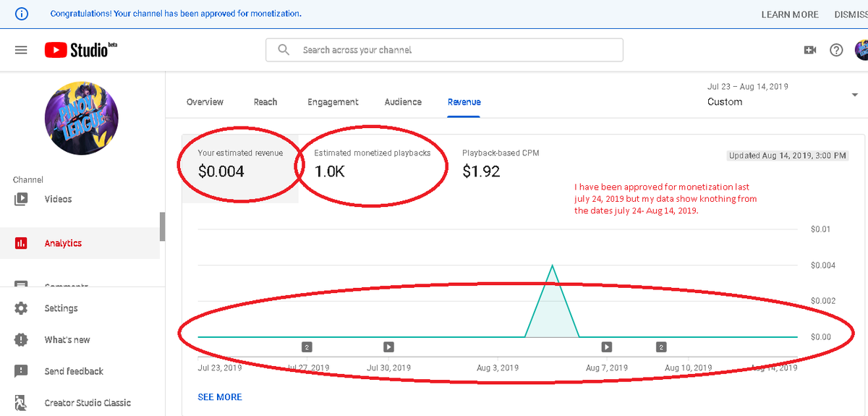Click the "Jul 23, 2019" axis date
This screenshot has width=868, height=416.
[x=220, y=368]
